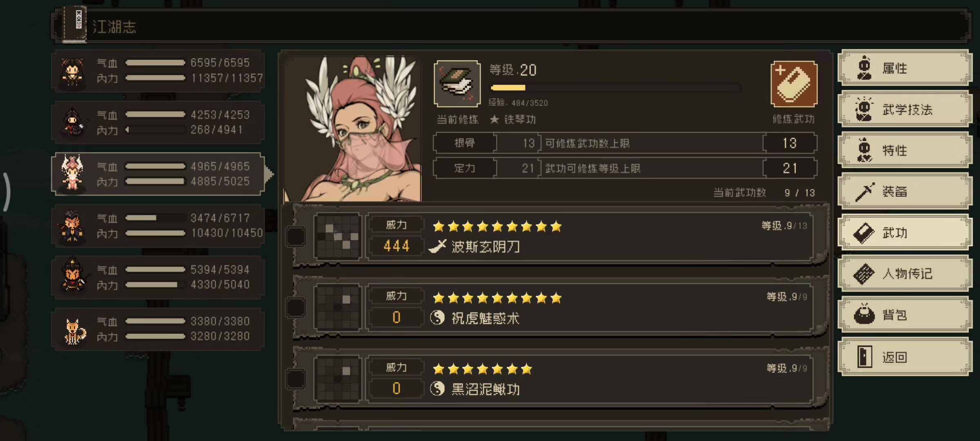This screenshot has width=980, height=441.
Task: Toggle checkbox beside 波斯玄阴刀 skill
Action: click(296, 236)
